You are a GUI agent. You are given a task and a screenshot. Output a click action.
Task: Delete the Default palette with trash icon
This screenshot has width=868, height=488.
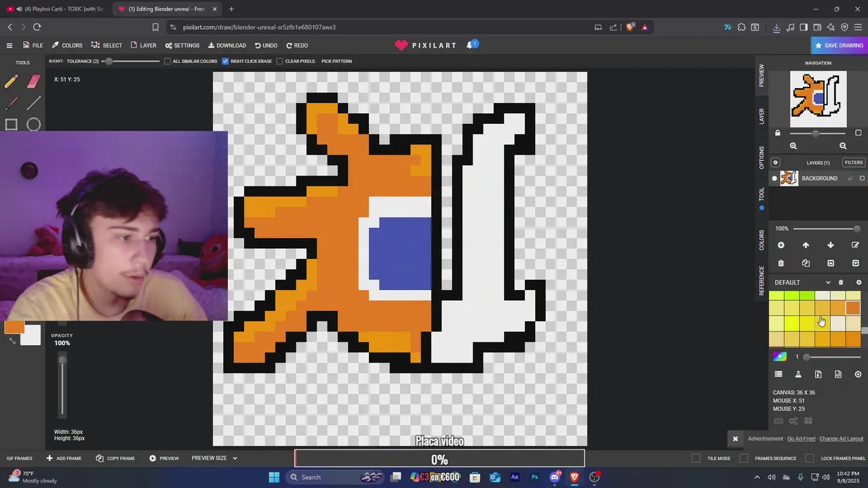point(841,283)
